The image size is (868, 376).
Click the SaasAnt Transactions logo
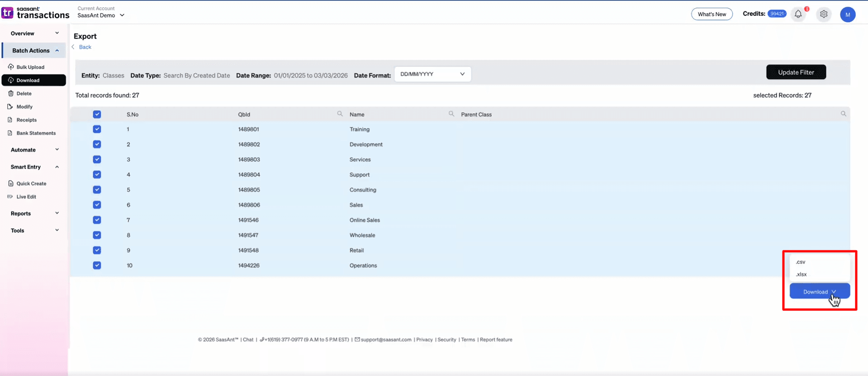click(35, 13)
